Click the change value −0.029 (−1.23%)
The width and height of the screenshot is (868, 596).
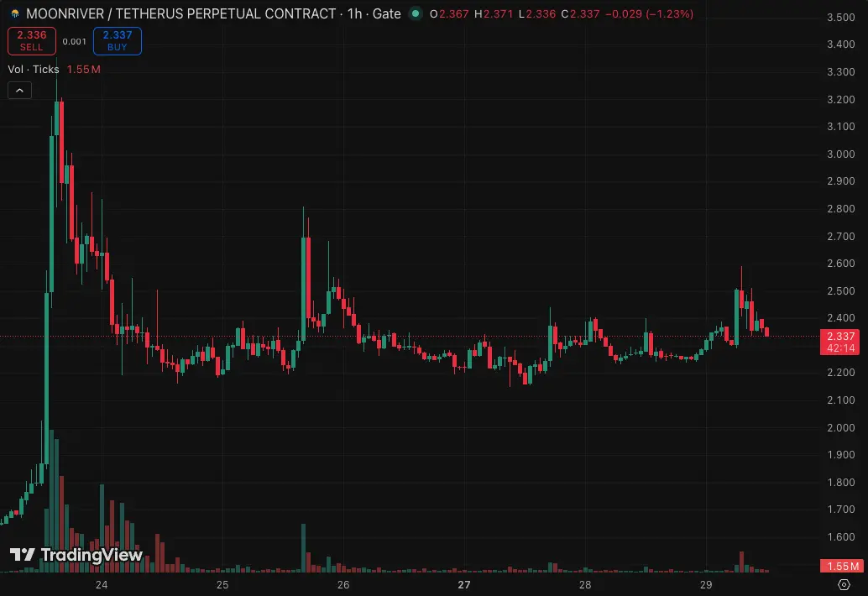650,13
